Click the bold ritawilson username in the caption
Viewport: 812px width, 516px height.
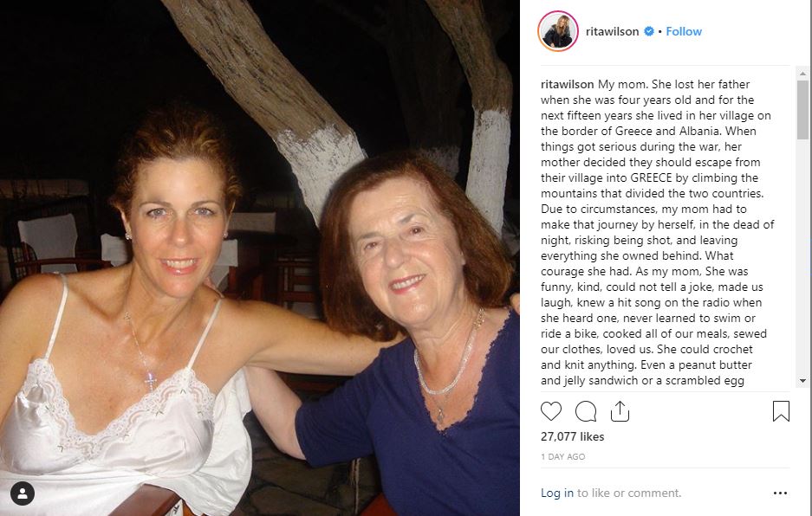[x=567, y=85]
